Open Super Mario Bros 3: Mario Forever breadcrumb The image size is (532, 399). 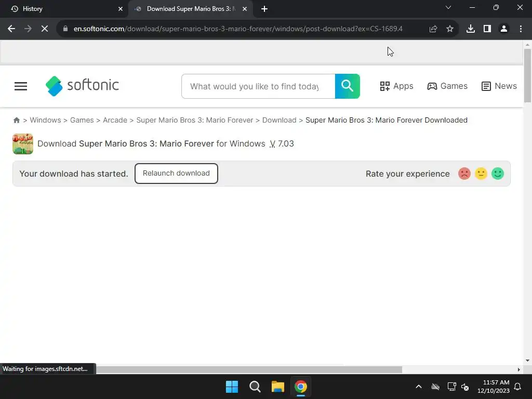pyautogui.click(x=195, y=120)
